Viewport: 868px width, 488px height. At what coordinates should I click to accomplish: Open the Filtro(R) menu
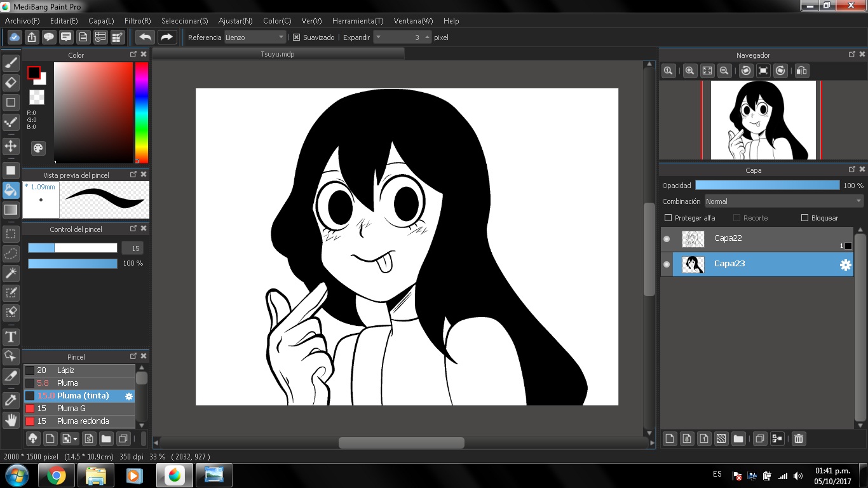point(138,21)
